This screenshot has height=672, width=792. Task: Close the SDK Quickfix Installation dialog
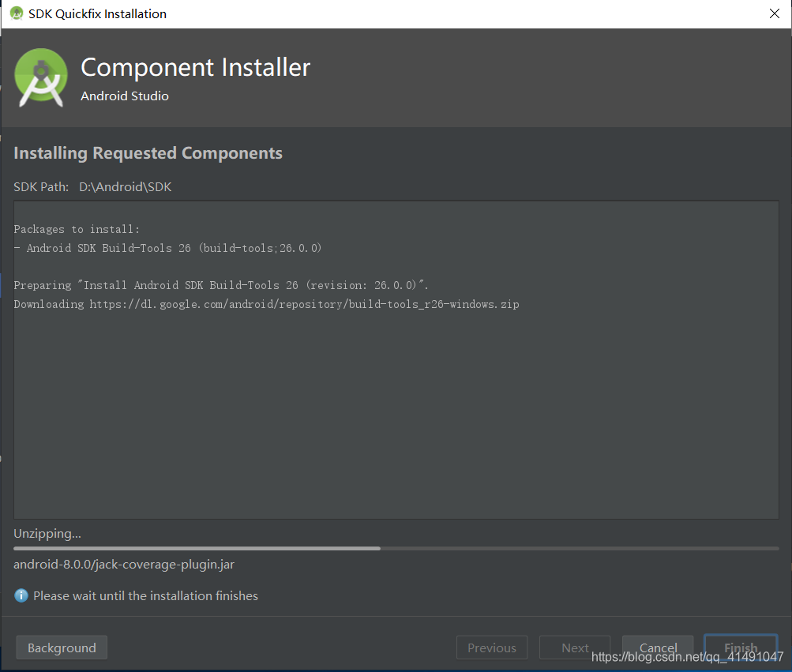[x=775, y=13]
